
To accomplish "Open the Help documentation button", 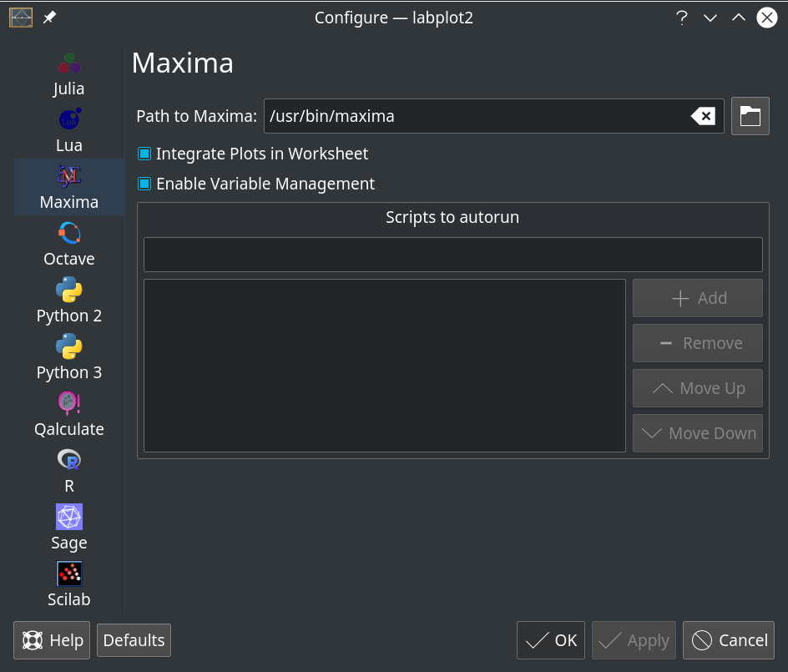I will [52, 640].
